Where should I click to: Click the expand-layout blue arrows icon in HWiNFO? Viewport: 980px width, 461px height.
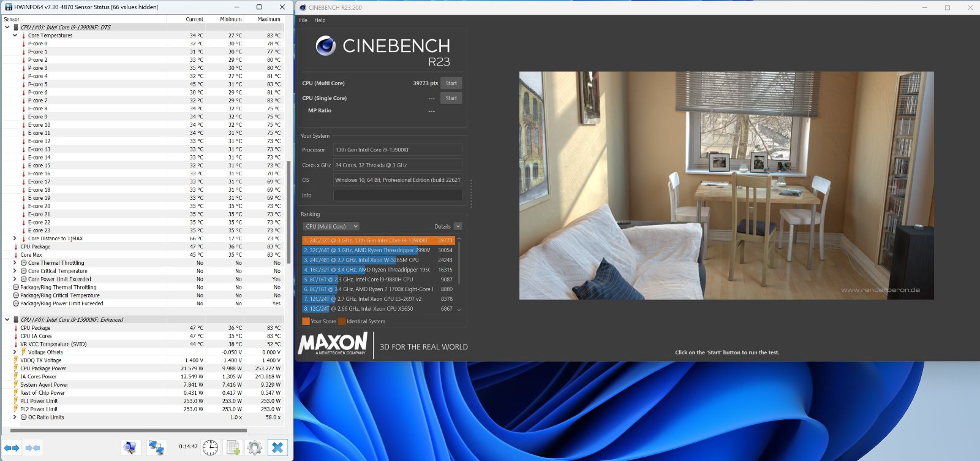pyautogui.click(x=12, y=448)
